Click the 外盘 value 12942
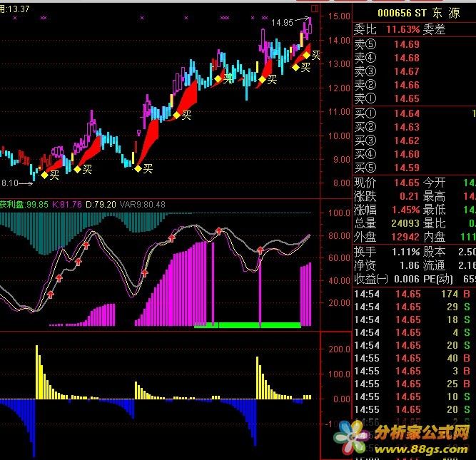This screenshot has width=476, height=460. 405,237
